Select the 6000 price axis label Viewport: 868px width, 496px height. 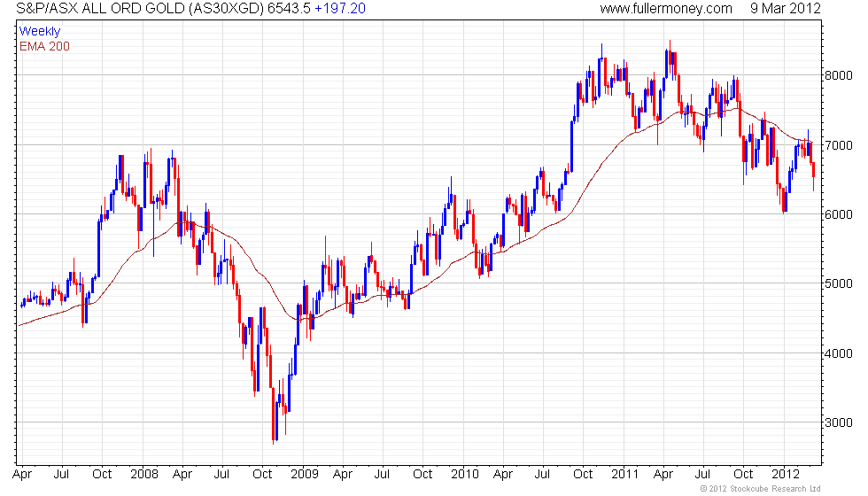pyautogui.click(x=838, y=214)
